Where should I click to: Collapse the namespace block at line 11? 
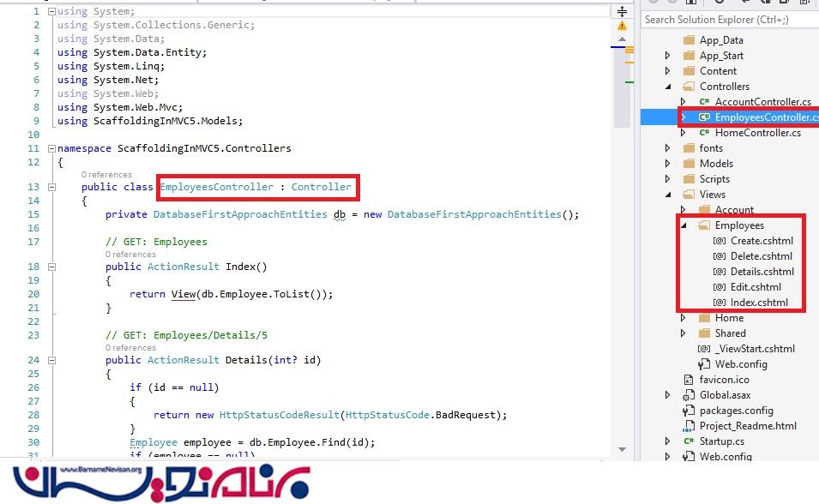51,148
